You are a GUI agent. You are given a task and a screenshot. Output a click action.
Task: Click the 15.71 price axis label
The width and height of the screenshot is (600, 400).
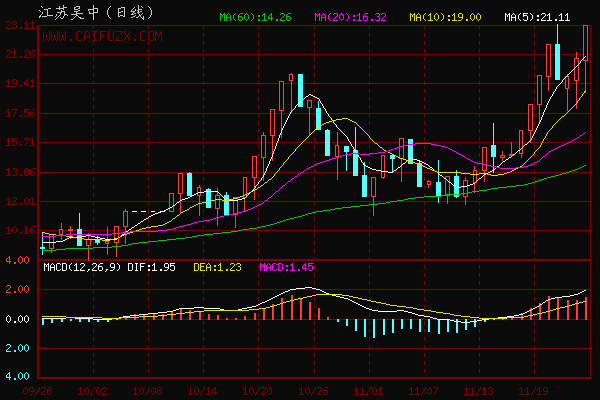(x=20, y=143)
